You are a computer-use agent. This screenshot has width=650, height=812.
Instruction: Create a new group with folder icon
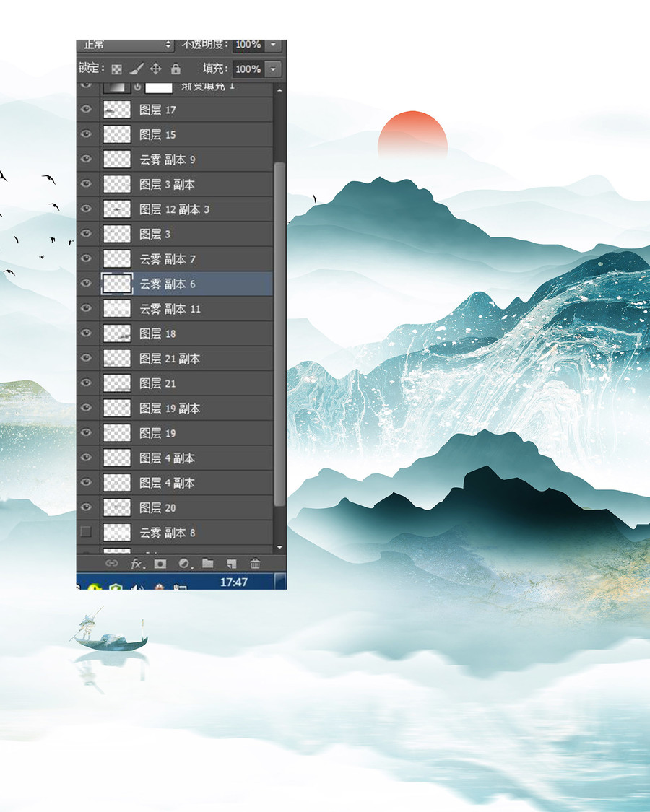click(208, 563)
